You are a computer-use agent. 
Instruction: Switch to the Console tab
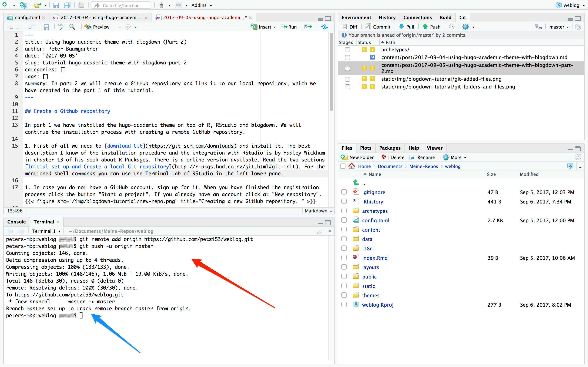coord(16,222)
